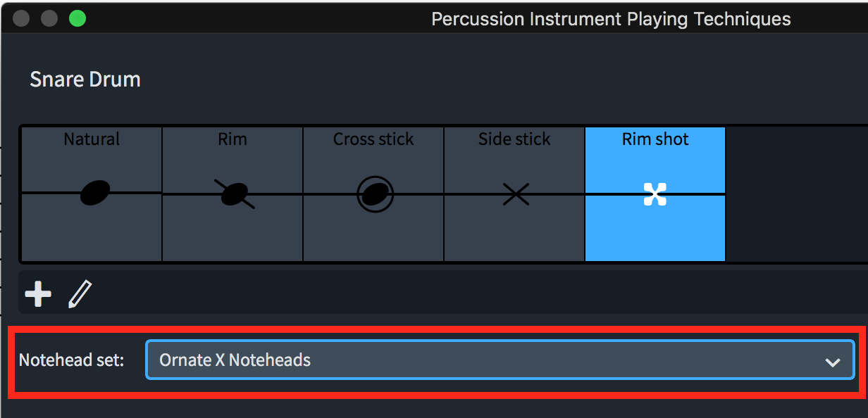868x418 pixels.
Task: Click the Notehead set chevron arrow
Action: (833, 362)
